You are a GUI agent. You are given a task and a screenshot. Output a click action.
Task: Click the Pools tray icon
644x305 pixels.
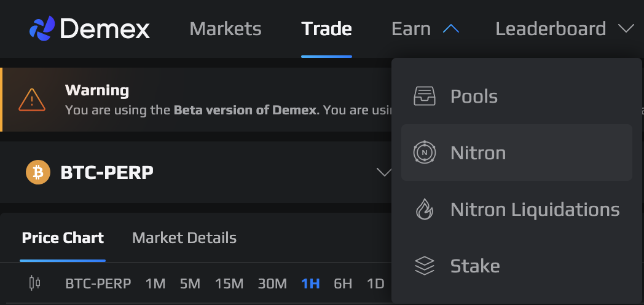(x=425, y=97)
